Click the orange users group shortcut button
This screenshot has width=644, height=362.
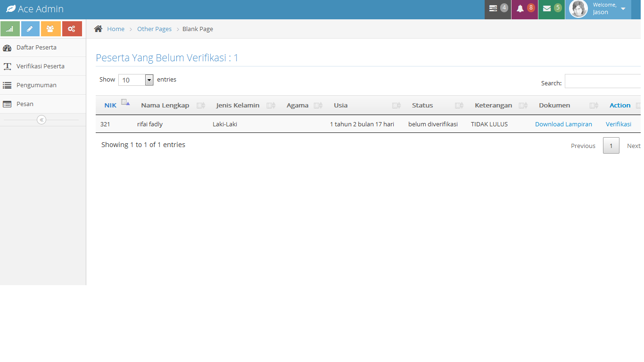[50, 29]
